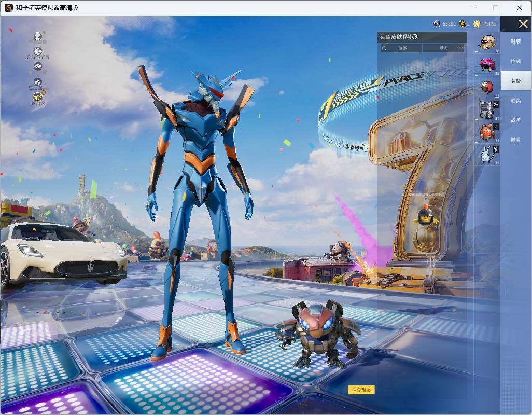The height and width of the screenshot is (415, 532).
Task: Click the 保存搭配 yellow button
Action: (361, 390)
